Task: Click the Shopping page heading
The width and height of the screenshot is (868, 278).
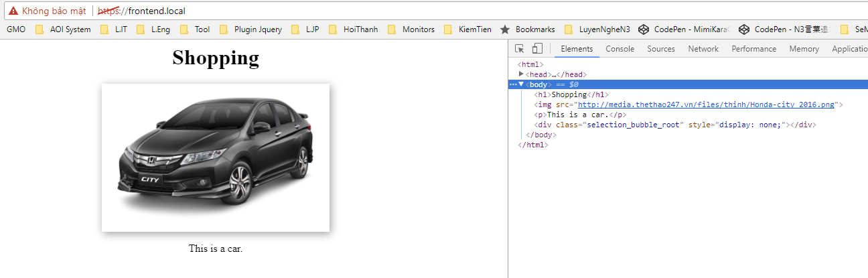Action: tap(216, 58)
